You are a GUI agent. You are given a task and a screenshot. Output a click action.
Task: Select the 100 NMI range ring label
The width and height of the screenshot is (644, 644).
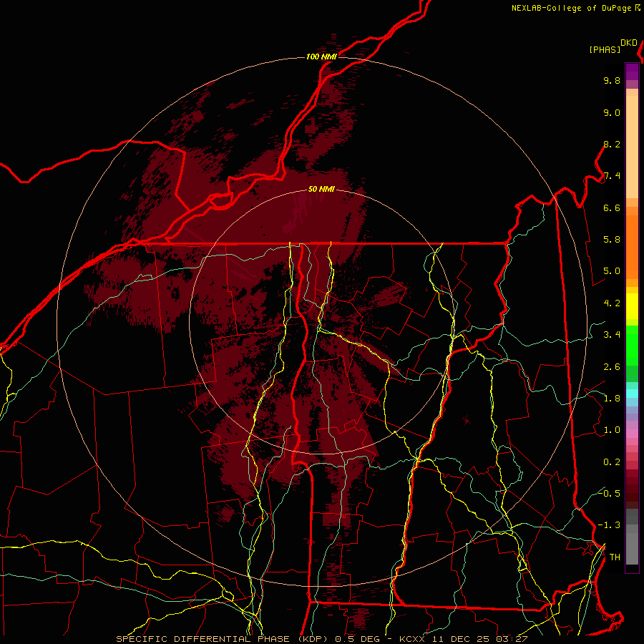pos(321,57)
